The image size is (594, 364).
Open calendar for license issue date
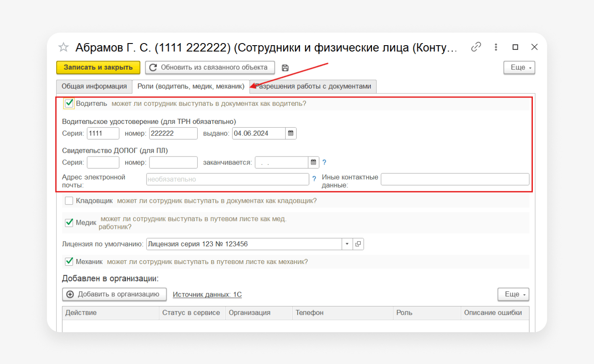tap(291, 133)
